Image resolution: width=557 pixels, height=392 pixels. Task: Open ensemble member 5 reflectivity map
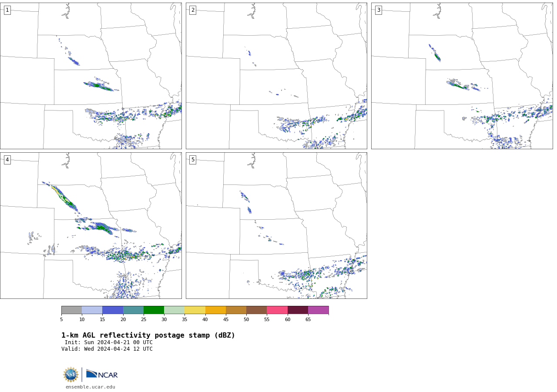click(276, 225)
